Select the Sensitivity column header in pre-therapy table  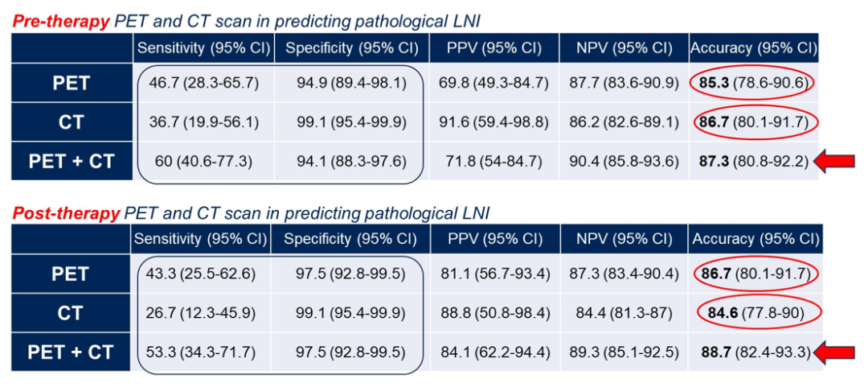click(203, 48)
